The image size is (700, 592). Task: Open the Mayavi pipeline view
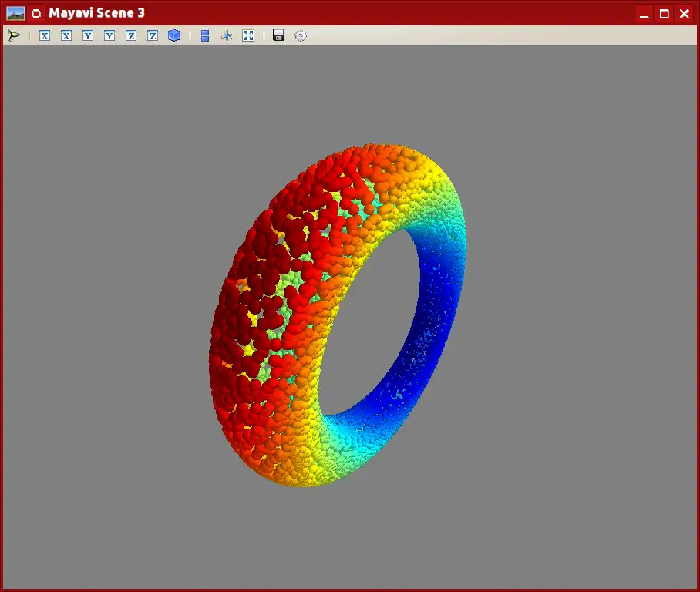[14, 35]
